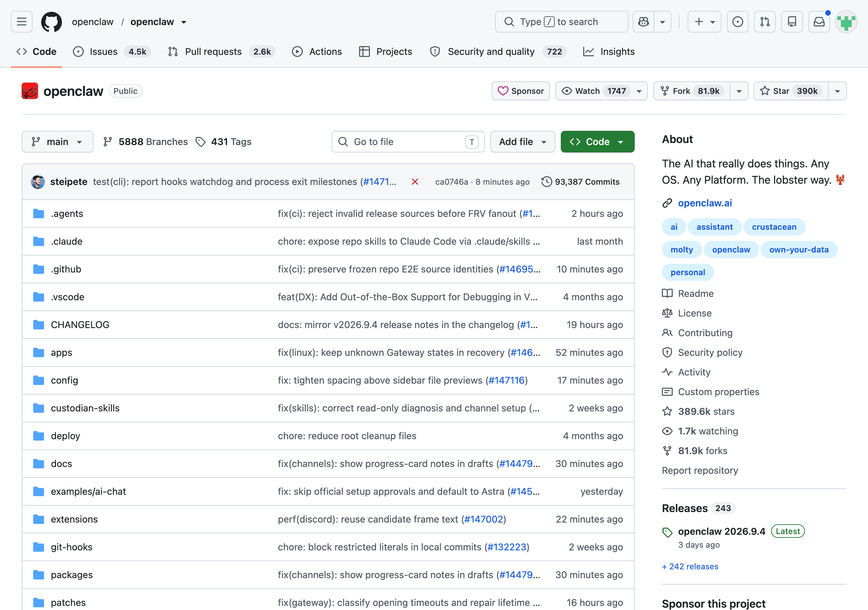Image resolution: width=868 pixels, height=610 pixels.
Task: Open the notifications inbox icon
Action: point(819,22)
